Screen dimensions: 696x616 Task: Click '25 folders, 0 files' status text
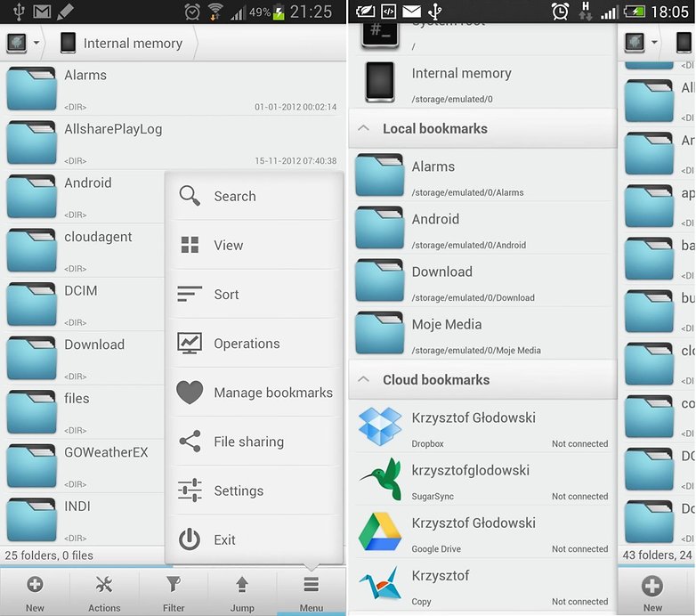[49, 555]
